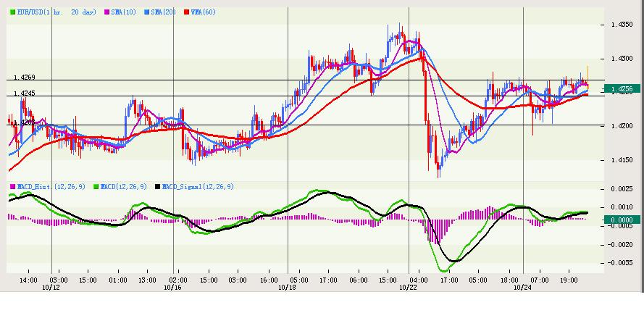Click the 10/22 date marker

click(409, 287)
